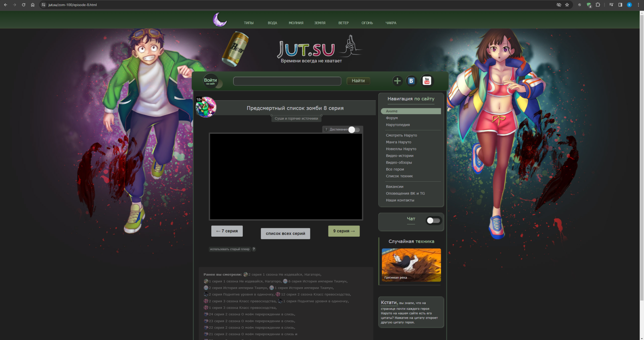The height and width of the screenshot is (340, 644).
Task: Open the browser media control icon
Action: pos(611,5)
